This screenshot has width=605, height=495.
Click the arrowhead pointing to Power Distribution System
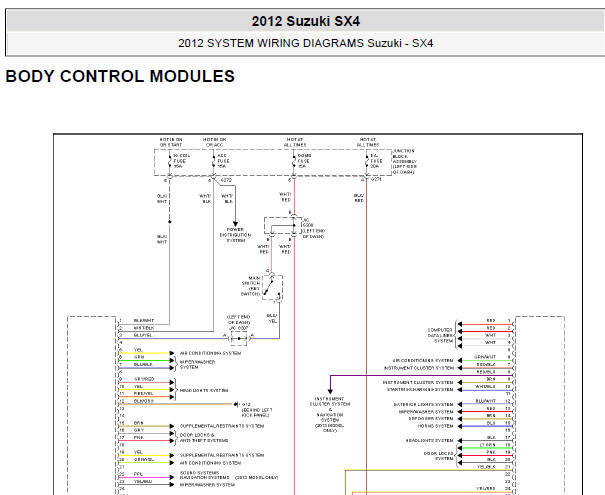[235, 224]
